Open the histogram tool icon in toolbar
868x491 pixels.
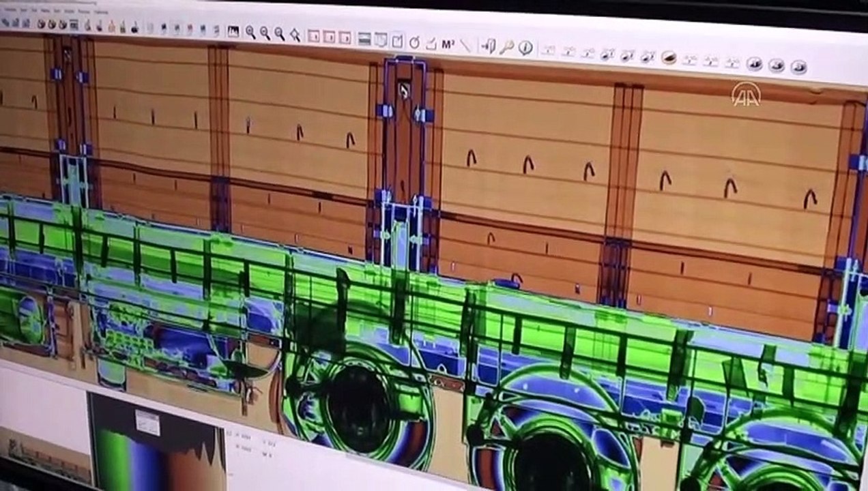coord(233,31)
